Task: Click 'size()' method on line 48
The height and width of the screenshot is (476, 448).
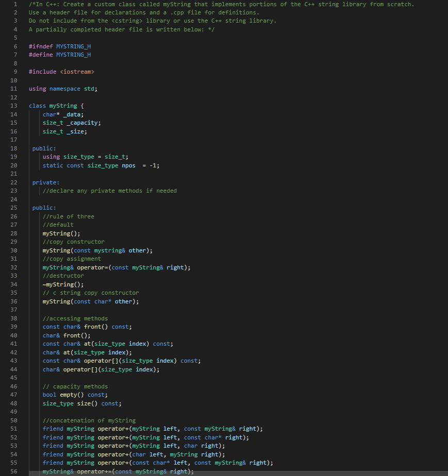Action: point(87,403)
